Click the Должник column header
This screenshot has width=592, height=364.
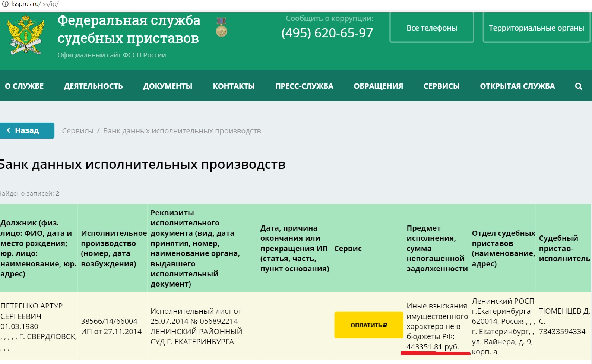click(x=38, y=248)
